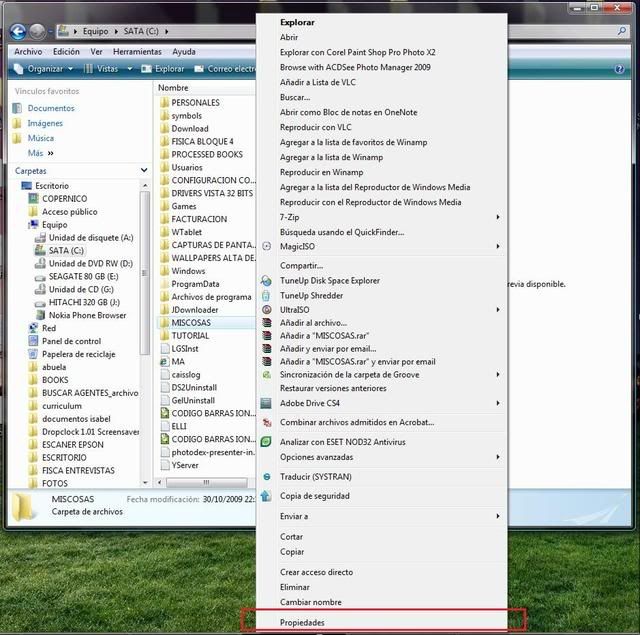Show more favorites via Más chevron
640x635 pixels.
coord(51,153)
